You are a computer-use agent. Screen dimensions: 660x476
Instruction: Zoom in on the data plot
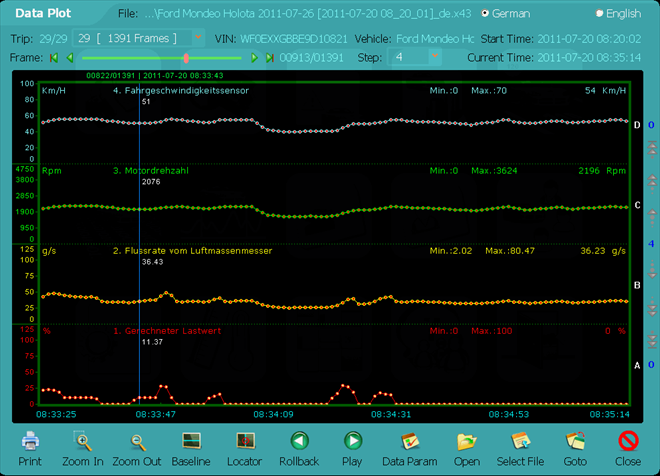click(83, 441)
